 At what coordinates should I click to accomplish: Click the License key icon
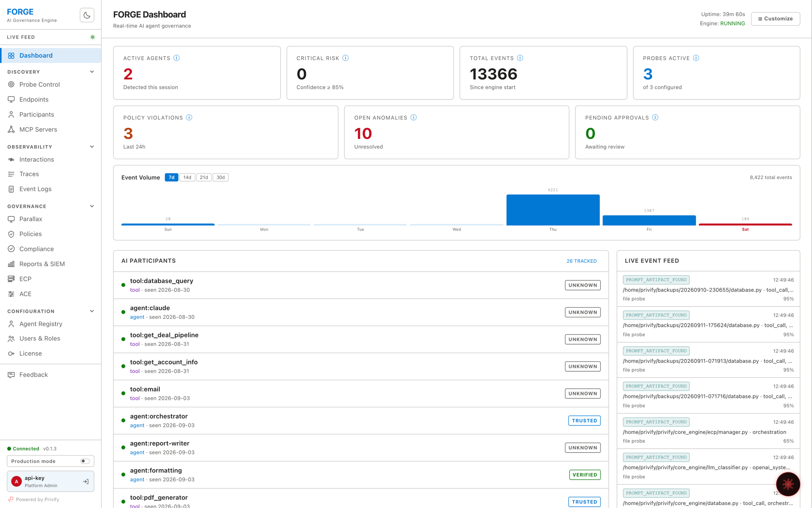11,353
